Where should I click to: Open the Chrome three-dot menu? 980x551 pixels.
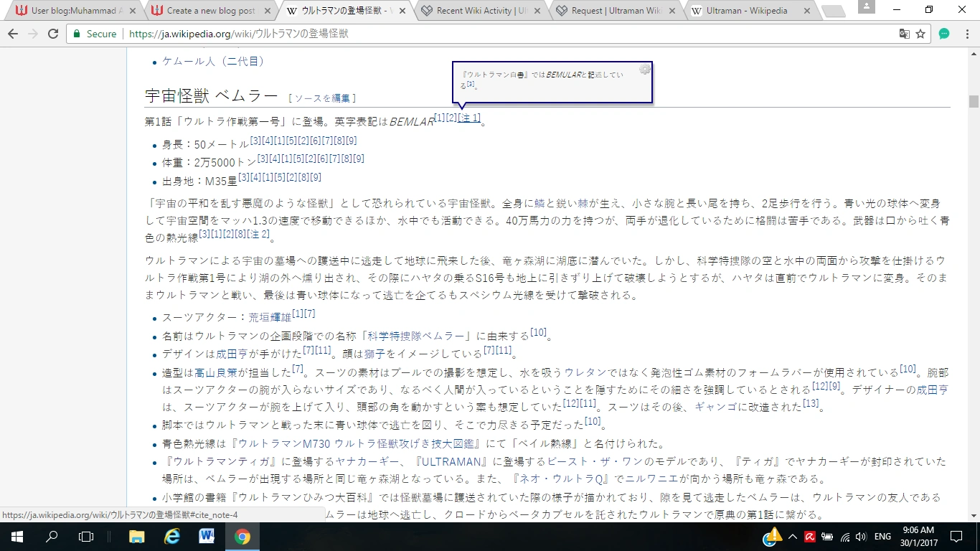click(966, 34)
